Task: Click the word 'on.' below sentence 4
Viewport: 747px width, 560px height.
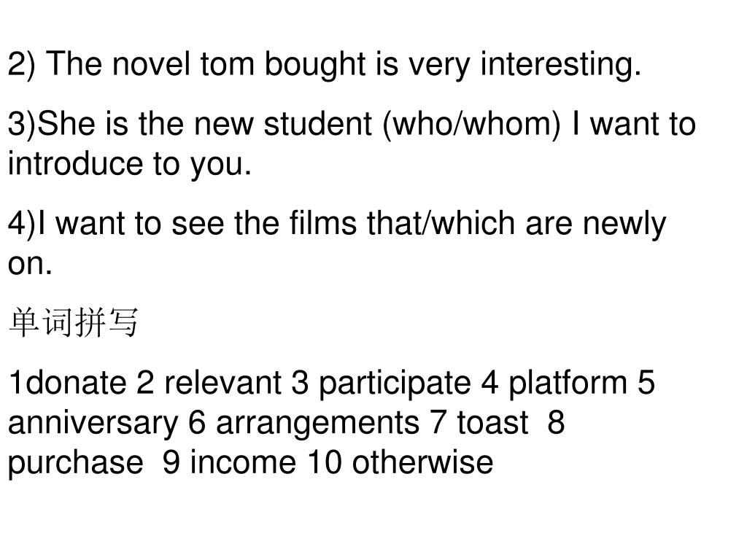Action: 30,263
